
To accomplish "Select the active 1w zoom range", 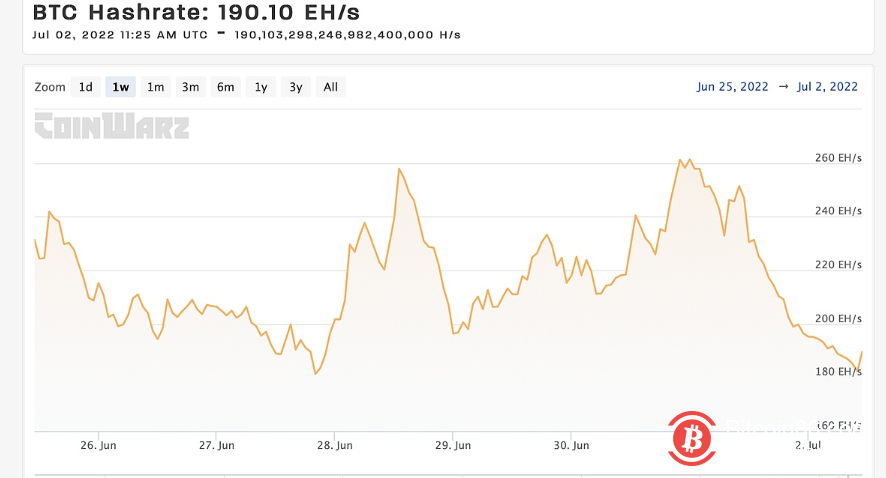I will pos(121,87).
